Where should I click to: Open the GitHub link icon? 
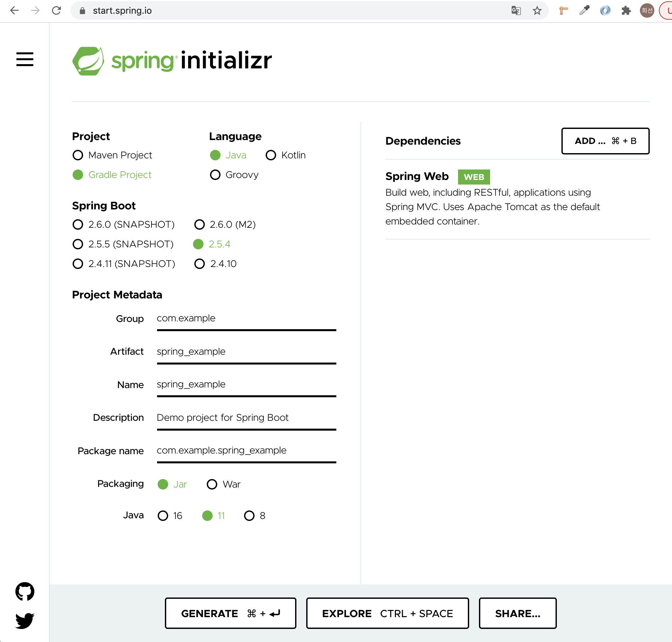(x=25, y=591)
